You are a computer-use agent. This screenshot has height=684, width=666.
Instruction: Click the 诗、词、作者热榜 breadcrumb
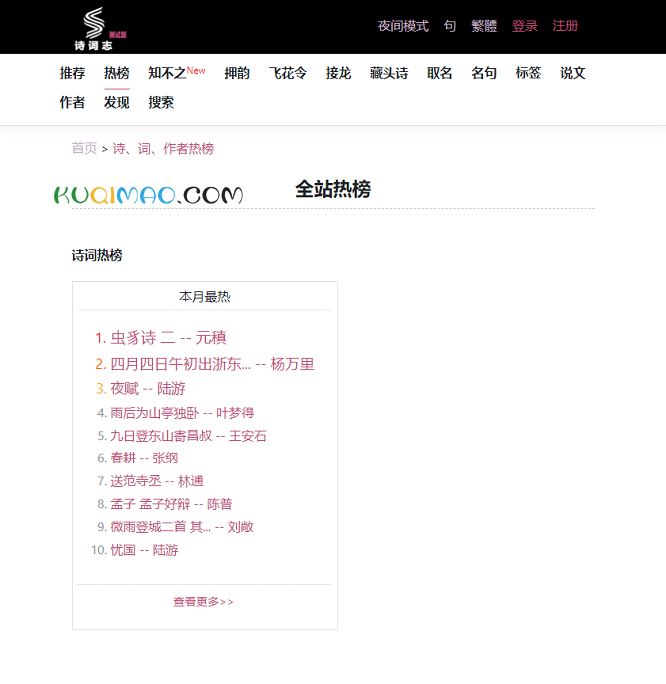pyautogui.click(x=163, y=149)
